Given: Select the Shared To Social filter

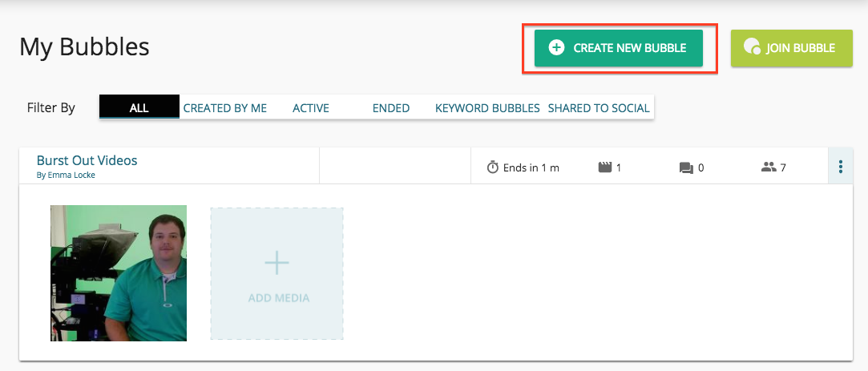Looking at the screenshot, I should tap(599, 107).
